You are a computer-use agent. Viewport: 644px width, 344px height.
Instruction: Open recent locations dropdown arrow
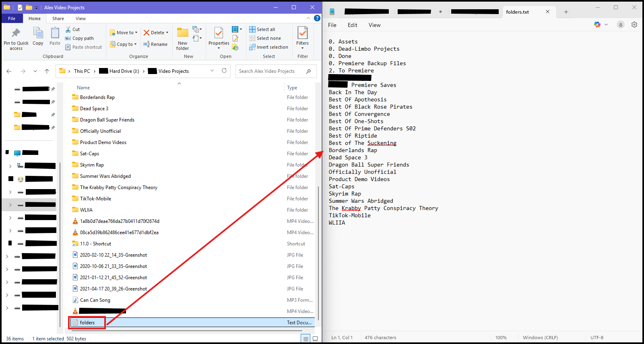pyautogui.click(x=35, y=71)
